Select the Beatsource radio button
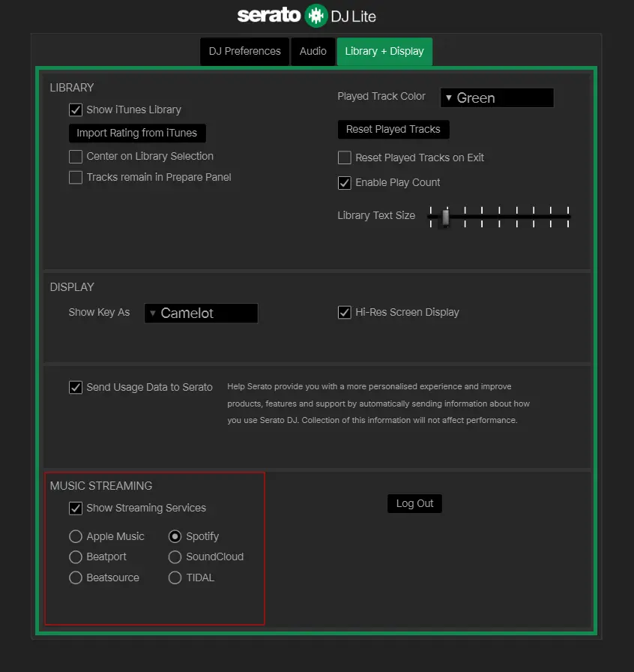This screenshot has width=634, height=672. tap(76, 577)
